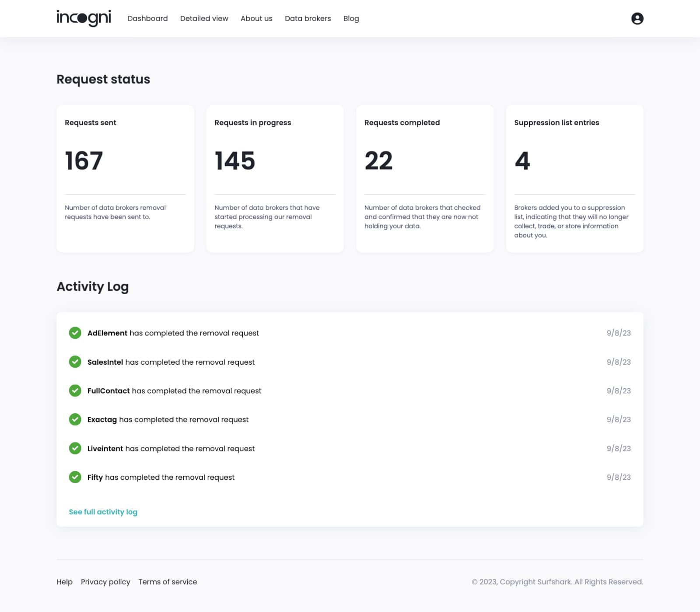
Task: Click the green checkmark beside Exactag
Action: pos(75,419)
